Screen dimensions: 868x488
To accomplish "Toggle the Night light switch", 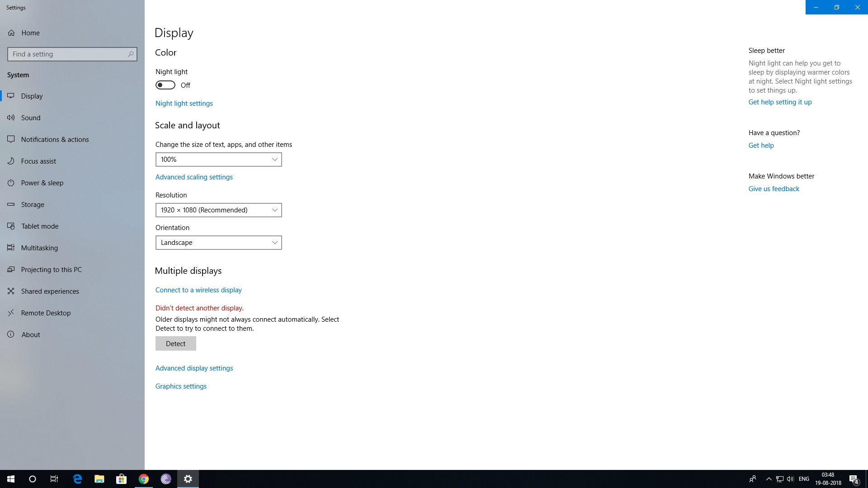I will pyautogui.click(x=165, y=85).
